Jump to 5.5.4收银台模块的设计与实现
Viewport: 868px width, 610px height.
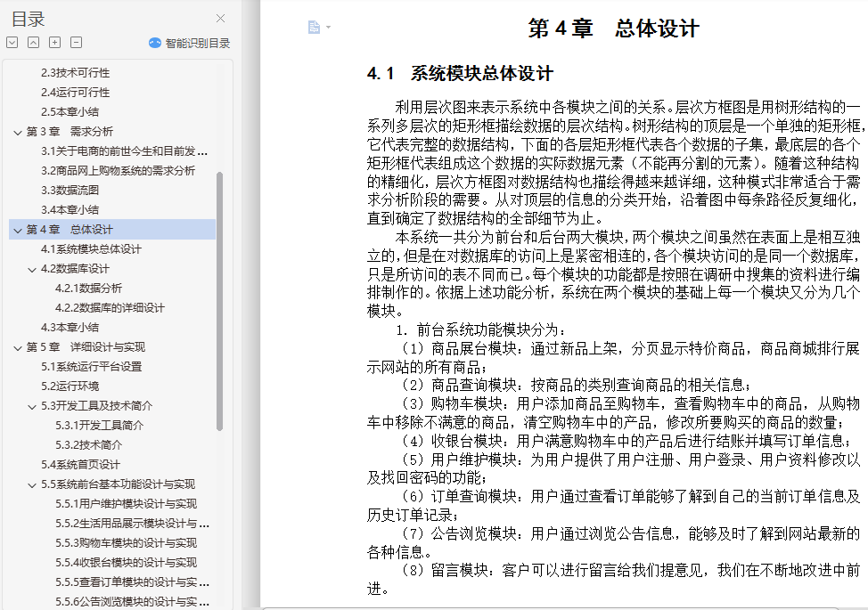(126, 563)
